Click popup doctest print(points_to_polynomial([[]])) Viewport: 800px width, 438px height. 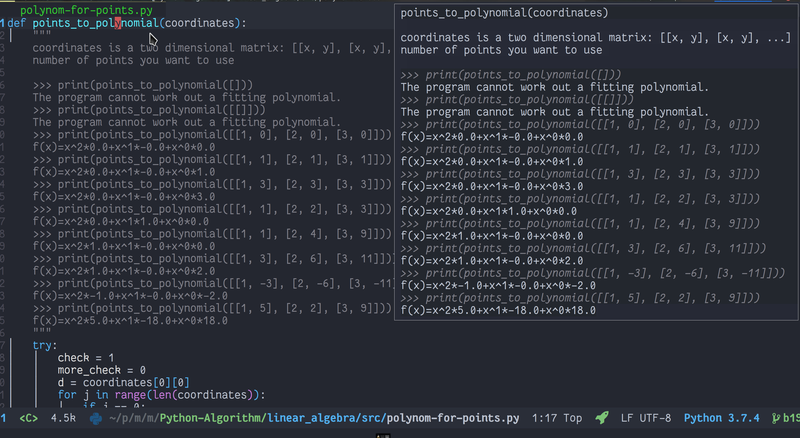pos(517,100)
